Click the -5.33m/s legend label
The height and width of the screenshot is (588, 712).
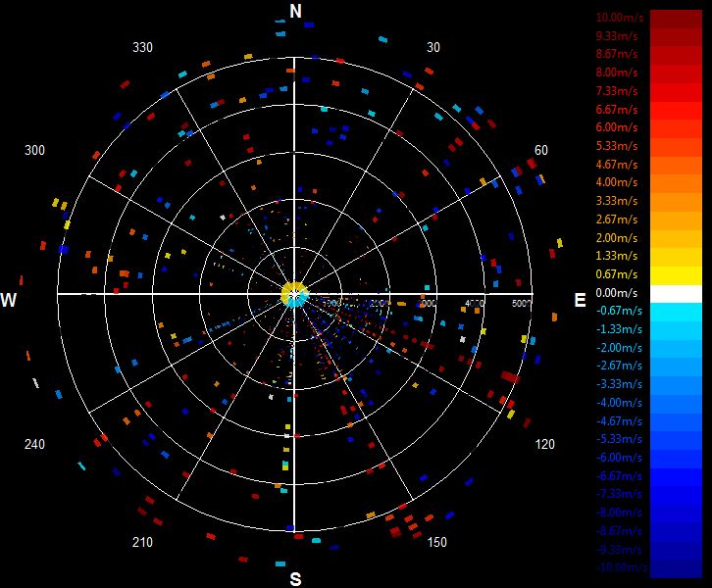click(x=620, y=439)
